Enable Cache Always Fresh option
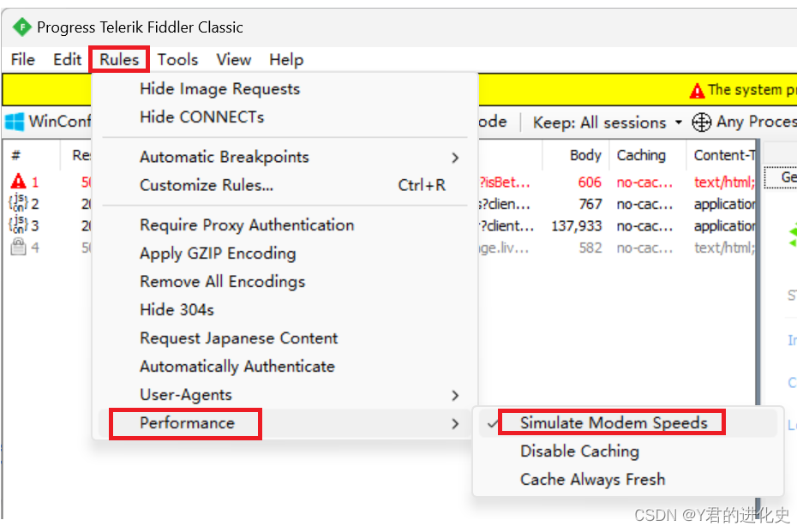The height and width of the screenshot is (532, 803). (628, 479)
